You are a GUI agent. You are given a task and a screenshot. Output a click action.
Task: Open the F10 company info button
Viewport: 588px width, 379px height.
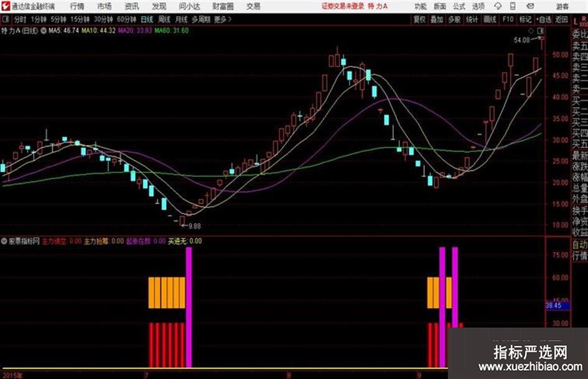508,19
